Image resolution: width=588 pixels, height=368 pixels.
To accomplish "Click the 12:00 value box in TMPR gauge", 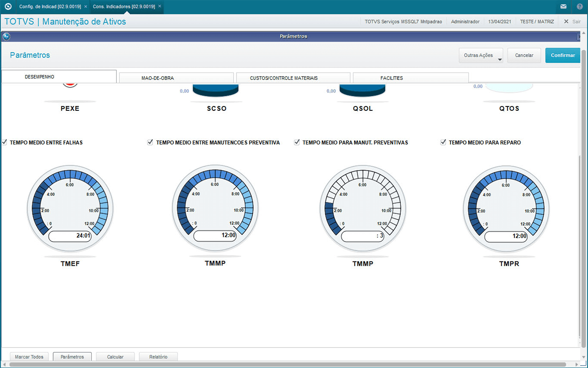I will pos(506,236).
